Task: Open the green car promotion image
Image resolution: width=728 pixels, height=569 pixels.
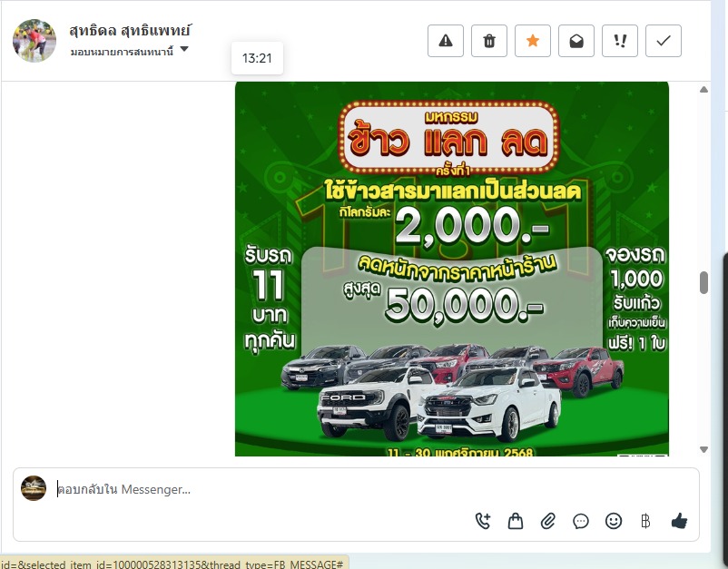Action: click(x=452, y=269)
